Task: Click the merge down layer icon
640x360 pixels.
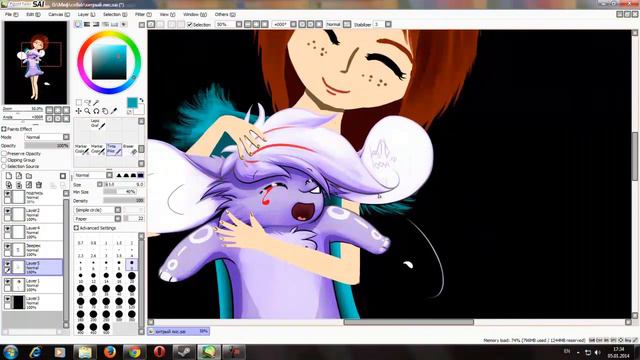Action: (19, 185)
